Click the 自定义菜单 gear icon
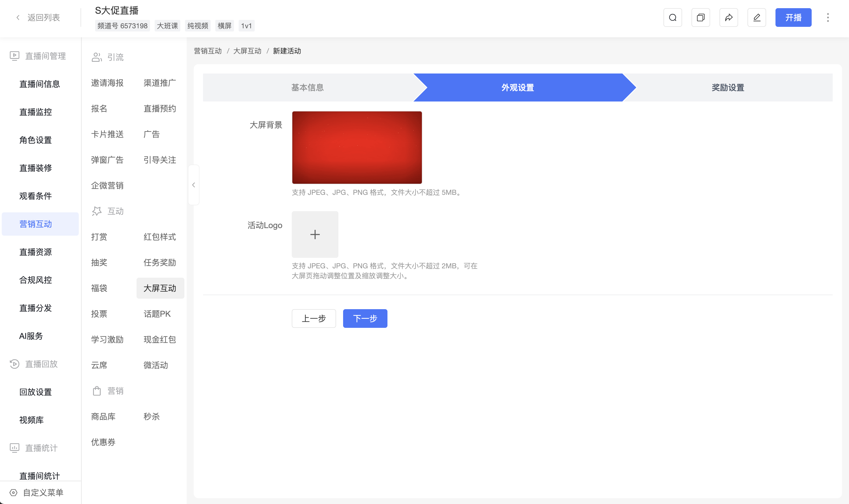Screen dimensions: 849x504 coord(14,492)
